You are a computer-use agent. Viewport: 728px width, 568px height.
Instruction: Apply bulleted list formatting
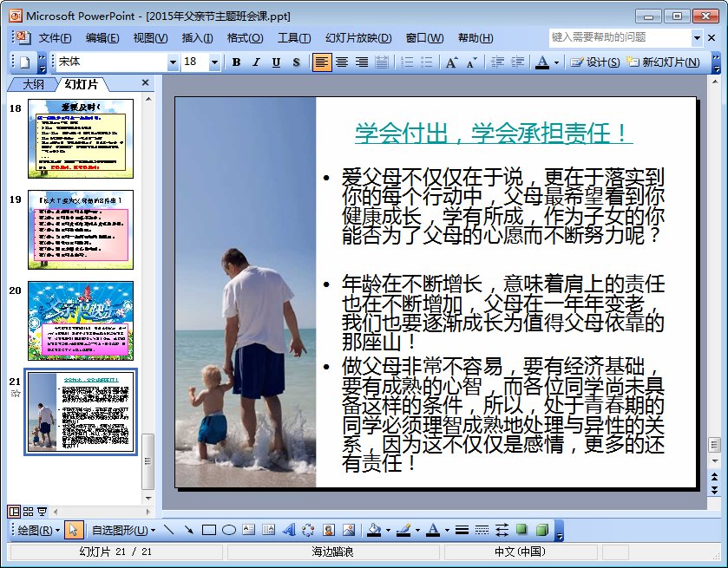coord(426,62)
